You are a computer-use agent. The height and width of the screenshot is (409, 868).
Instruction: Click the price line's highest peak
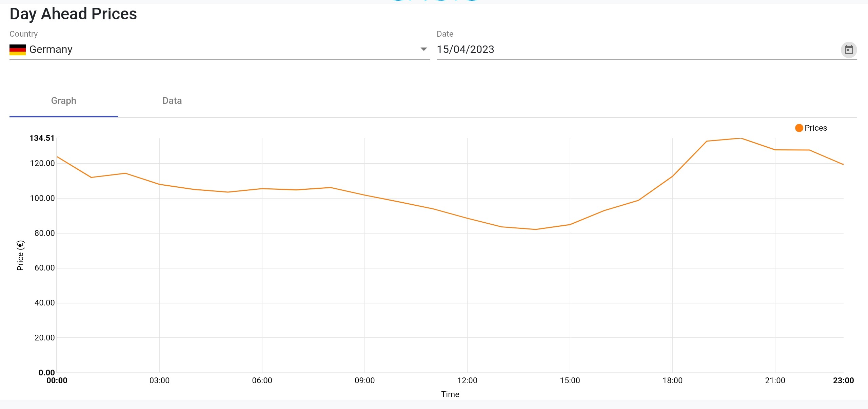click(741, 138)
